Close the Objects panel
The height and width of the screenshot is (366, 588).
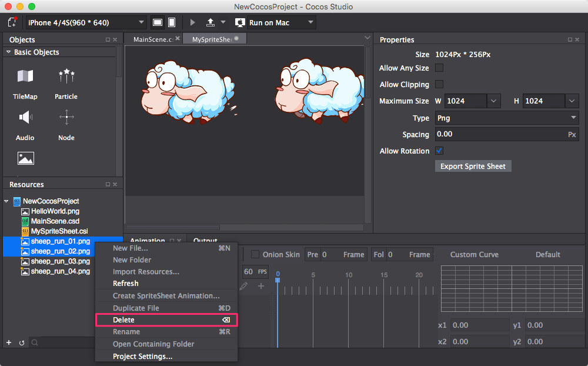coord(115,39)
